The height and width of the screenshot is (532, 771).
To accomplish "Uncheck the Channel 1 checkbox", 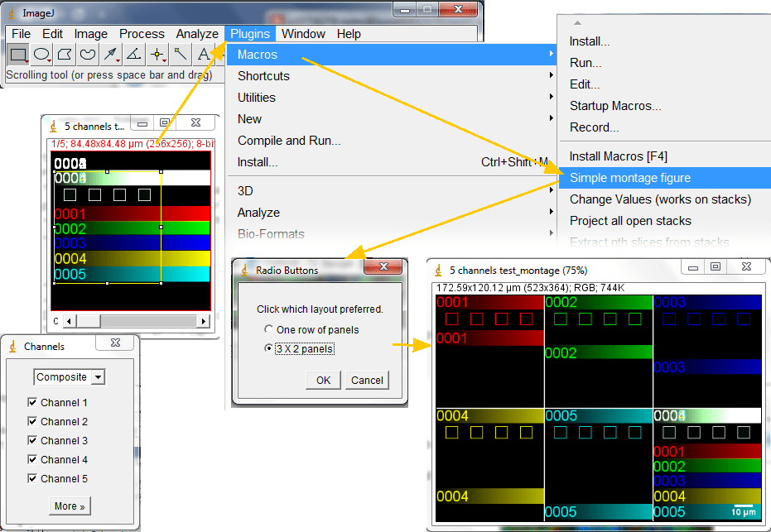I will [x=32, y=402].
